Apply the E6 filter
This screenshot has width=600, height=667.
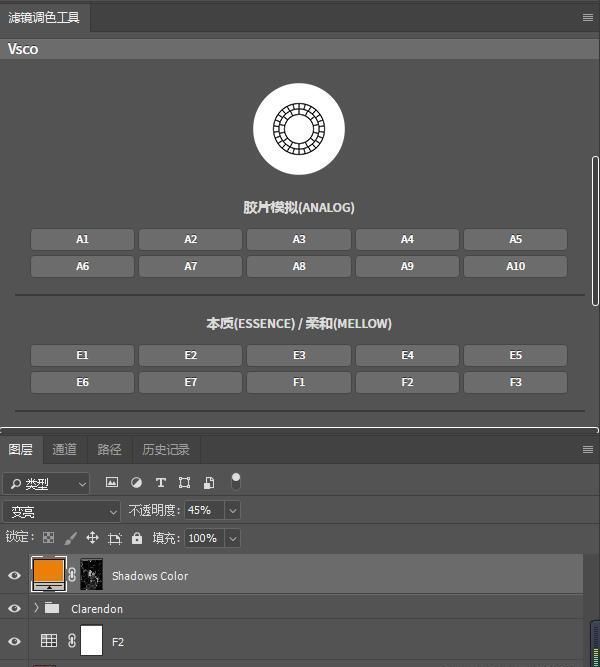[x=82, y=382]
